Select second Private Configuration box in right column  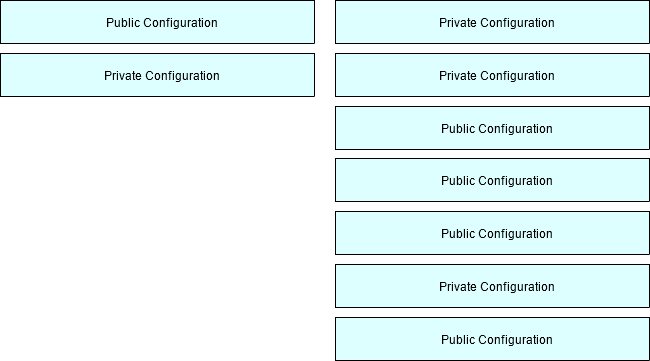[492, 75]
